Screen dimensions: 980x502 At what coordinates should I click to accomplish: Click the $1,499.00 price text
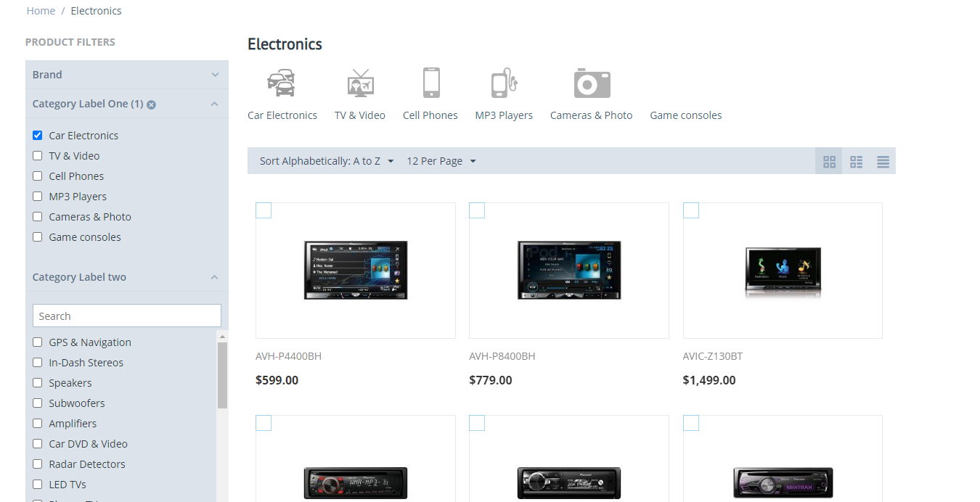[x=709, y=380]
